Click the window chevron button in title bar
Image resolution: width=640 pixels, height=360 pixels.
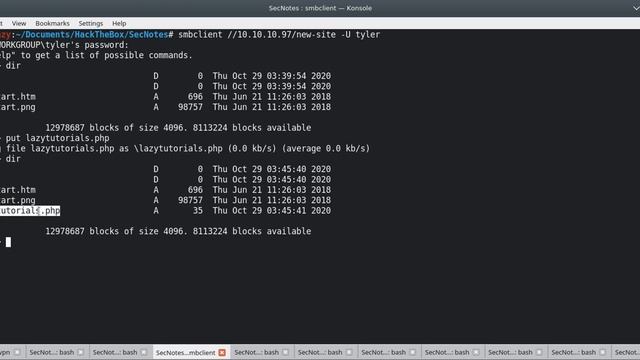tap(636, 8)
